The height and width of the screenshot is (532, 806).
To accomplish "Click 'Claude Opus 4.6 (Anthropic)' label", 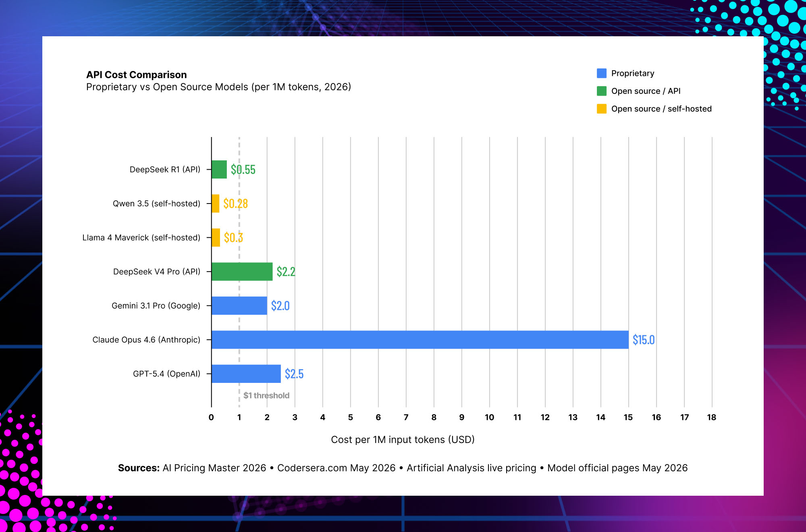I will (x=146, y=340).
